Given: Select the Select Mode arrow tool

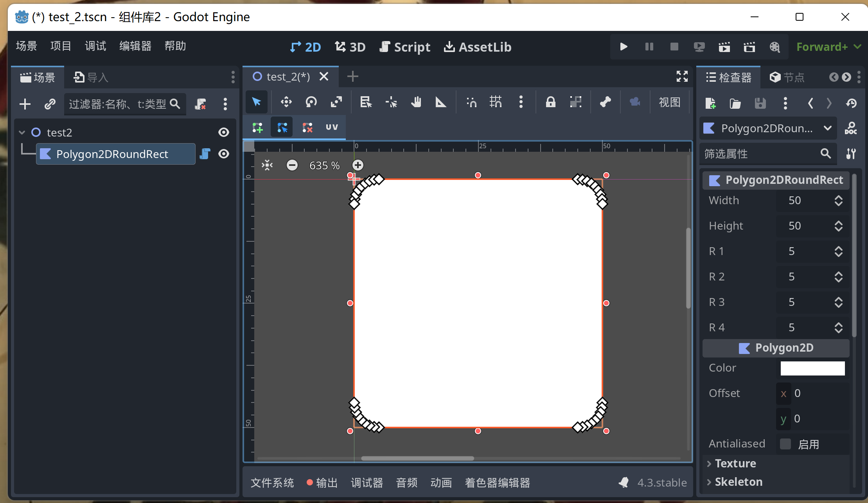Looking at the screenshot, I should 257,102.
